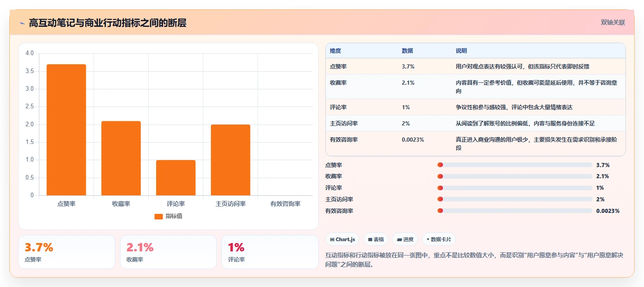Image resolution: width=644 pixels, height=287 pixels.
Task: Select the 表格 tag chip
Action: [376, 239]
